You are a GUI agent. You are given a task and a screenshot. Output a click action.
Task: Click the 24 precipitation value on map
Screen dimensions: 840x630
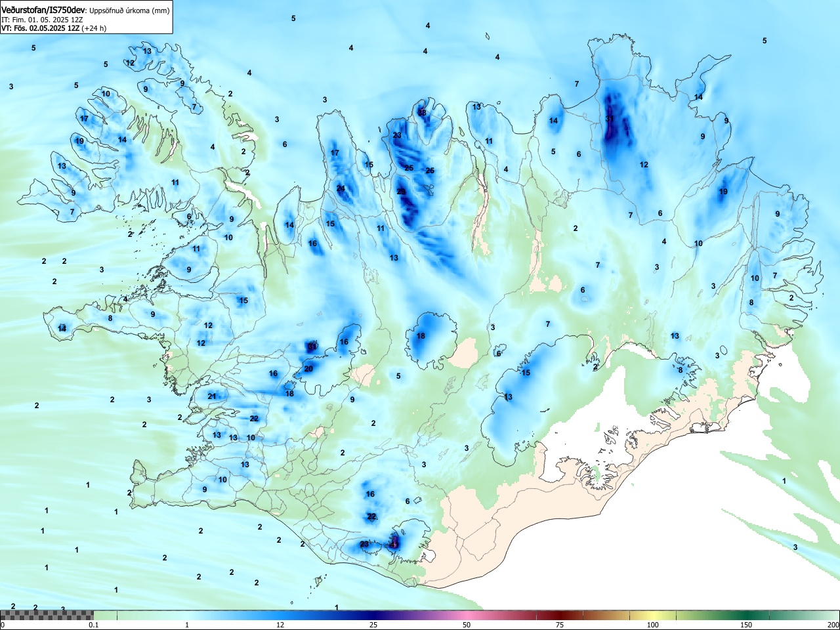point(341,188)
